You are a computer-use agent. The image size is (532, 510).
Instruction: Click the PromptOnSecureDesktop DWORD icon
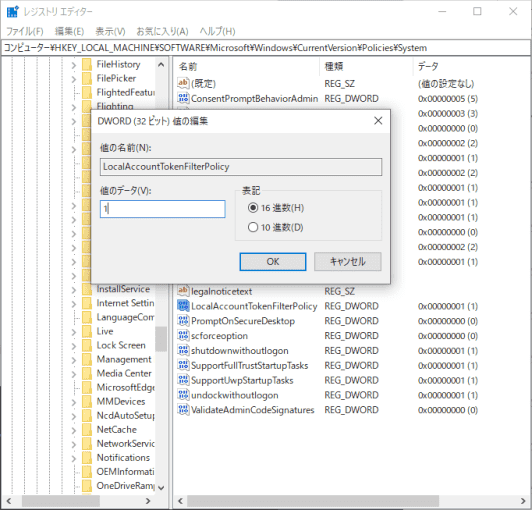click(183, 321)
